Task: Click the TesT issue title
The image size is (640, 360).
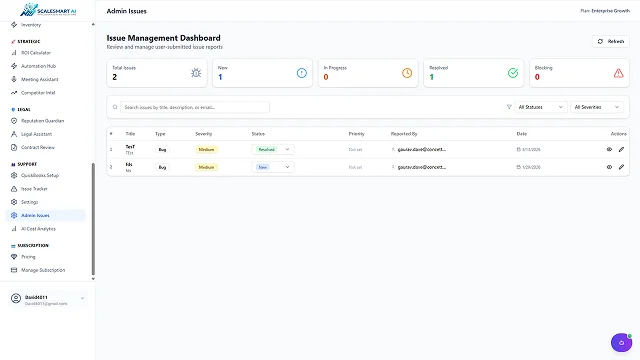Action: tap(130, 147)
